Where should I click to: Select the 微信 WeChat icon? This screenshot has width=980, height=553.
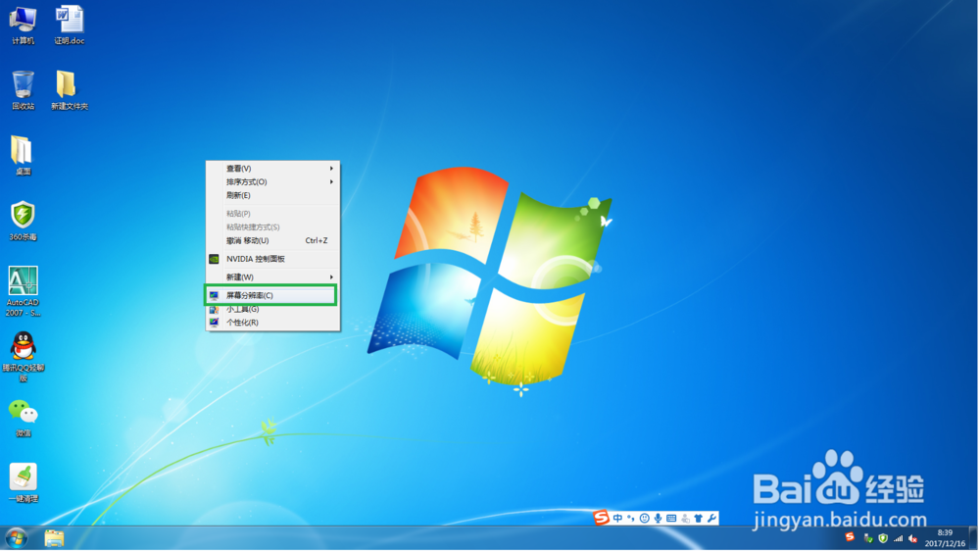point(24,418)
